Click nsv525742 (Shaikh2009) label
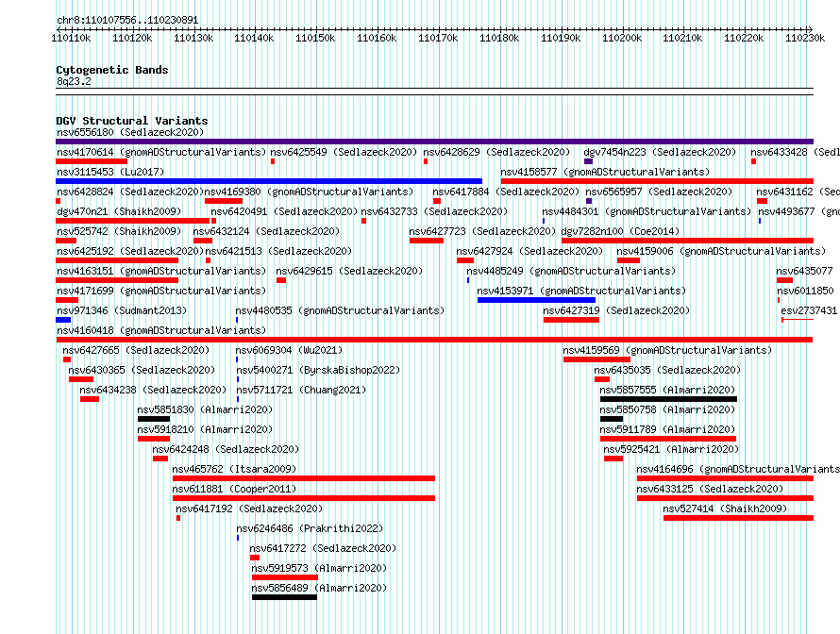Image resolution: width=840 pixels, height=634 pixels. point(119,231)
